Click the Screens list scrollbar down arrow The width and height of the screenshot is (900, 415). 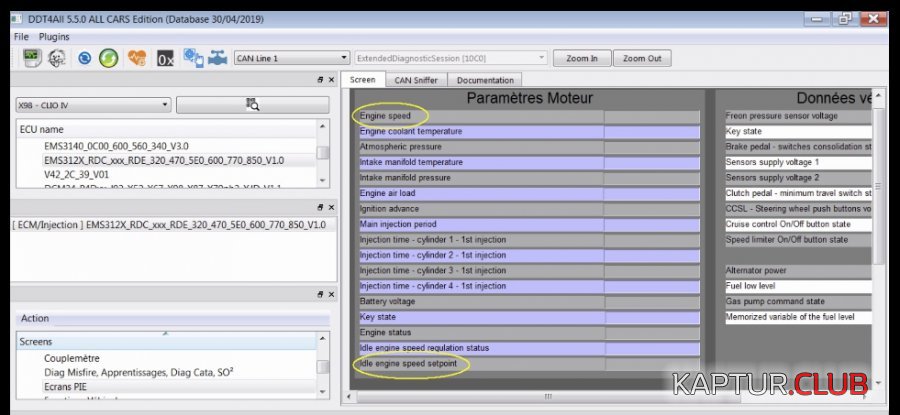coord(323,392)
